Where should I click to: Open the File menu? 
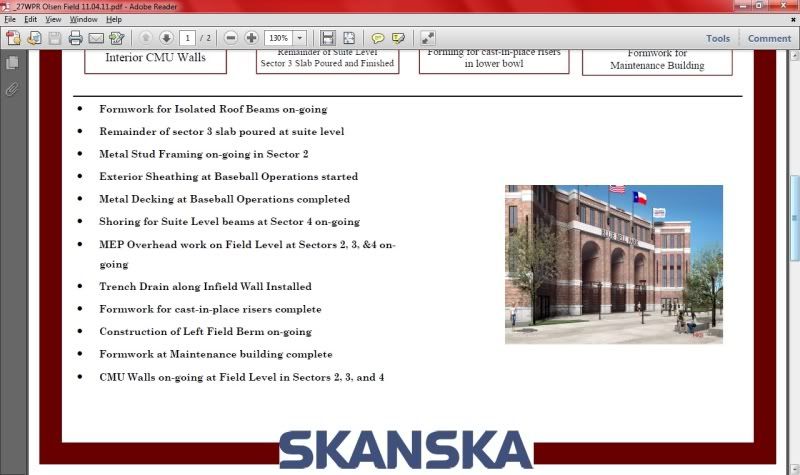10,19
